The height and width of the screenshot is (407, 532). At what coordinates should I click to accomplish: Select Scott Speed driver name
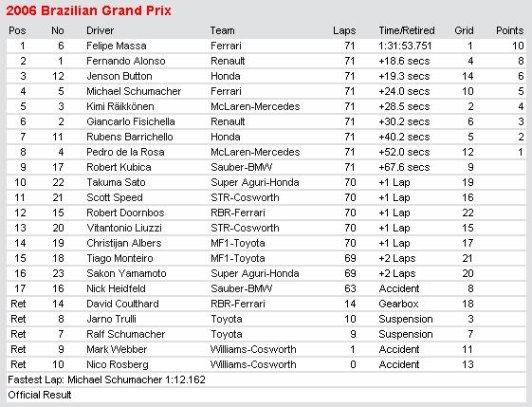pyautogui.click(x=115, y=197)
